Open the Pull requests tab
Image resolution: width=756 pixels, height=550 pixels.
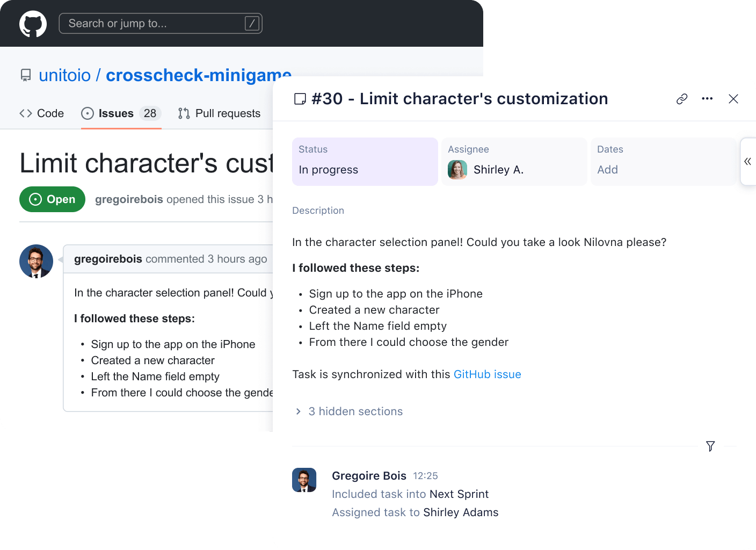[x=219, y=113]
